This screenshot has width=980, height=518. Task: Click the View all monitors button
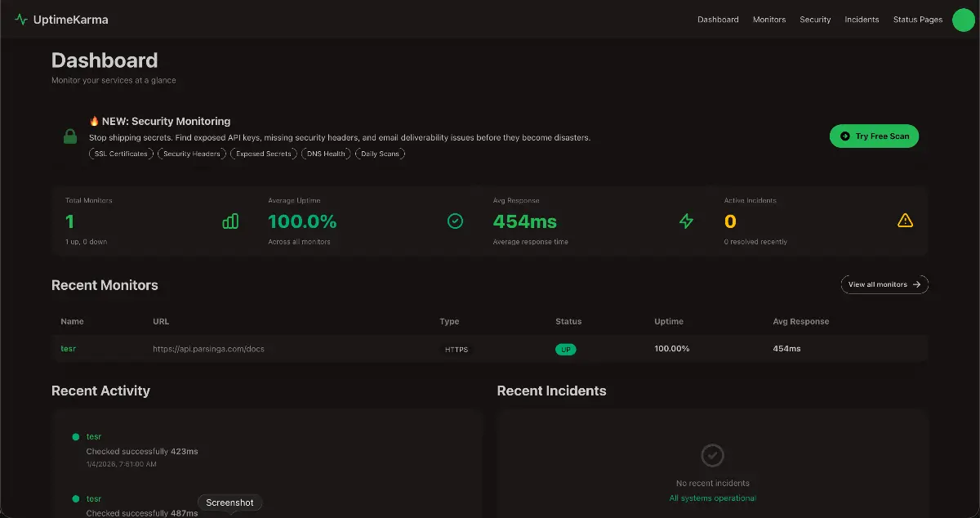coord(884,284)
